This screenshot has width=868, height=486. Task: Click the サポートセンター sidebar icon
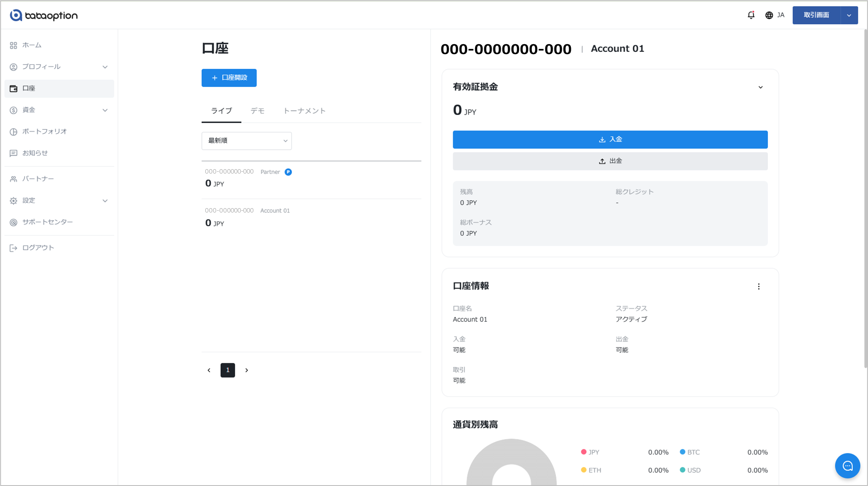(13, 222)
